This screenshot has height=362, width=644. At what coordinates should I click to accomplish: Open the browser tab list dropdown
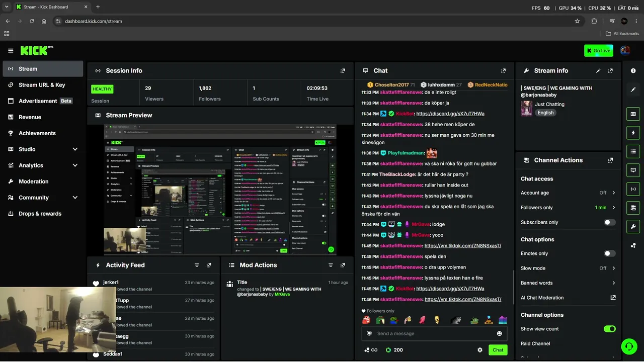tap(7, 7)
